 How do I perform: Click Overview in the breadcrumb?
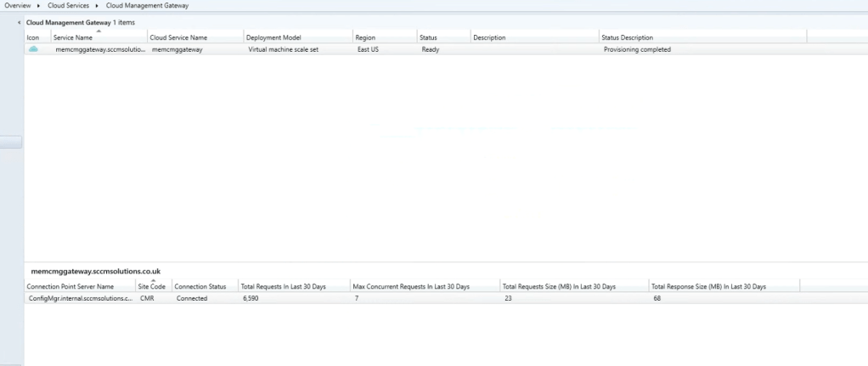pyautogui.click(x=18, y=6)
